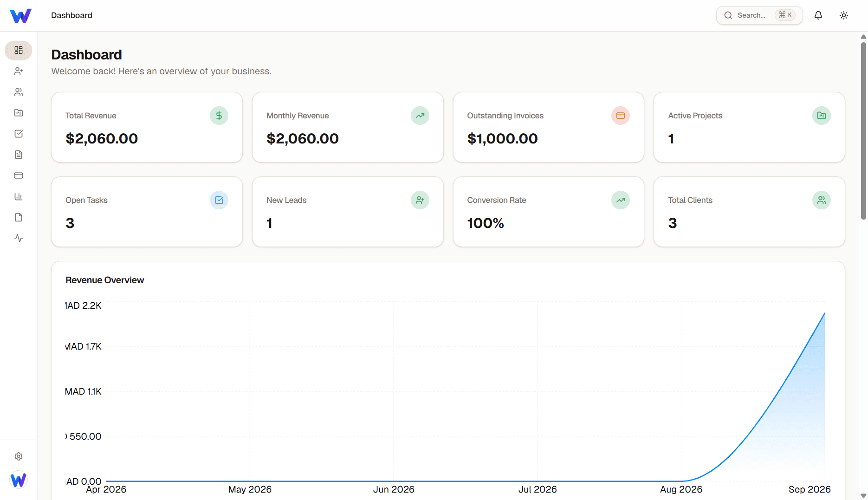Open the Invoices document sidebar icon
868x500 pixels.
19,155
